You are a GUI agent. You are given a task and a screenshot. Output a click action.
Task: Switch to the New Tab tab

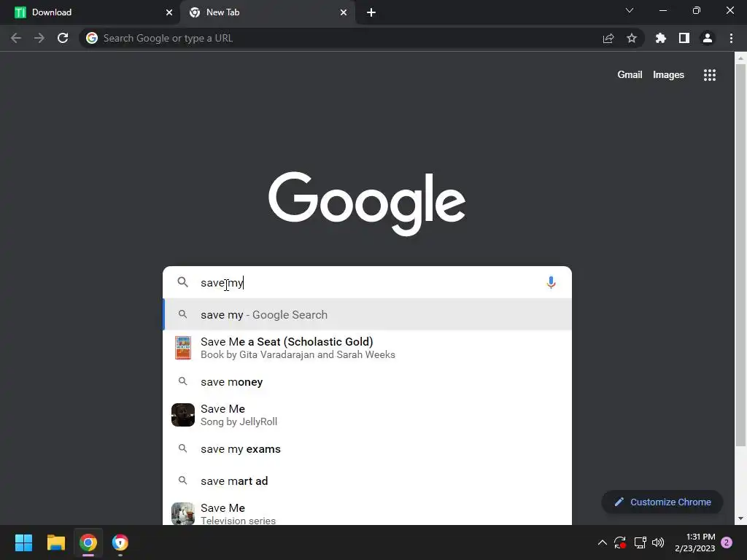pos(267,12)
